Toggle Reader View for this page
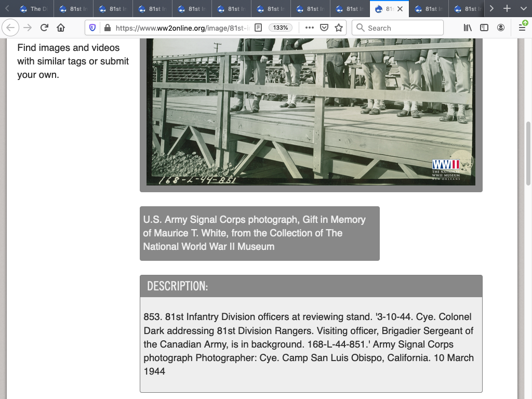 click(258, 28)
